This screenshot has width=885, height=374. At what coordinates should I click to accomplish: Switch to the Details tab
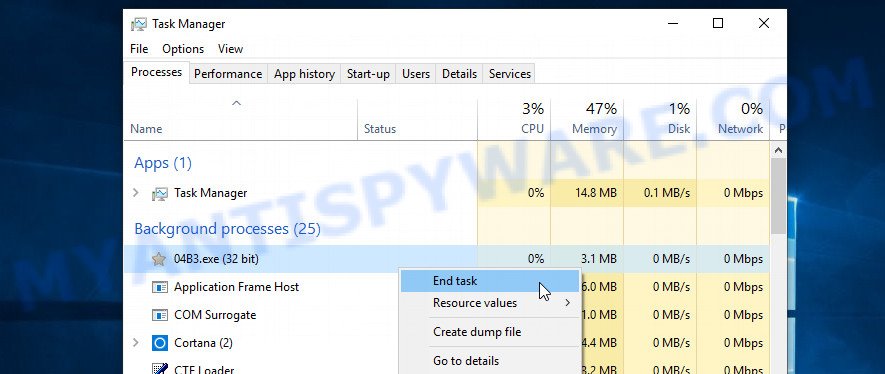point(459,74)
